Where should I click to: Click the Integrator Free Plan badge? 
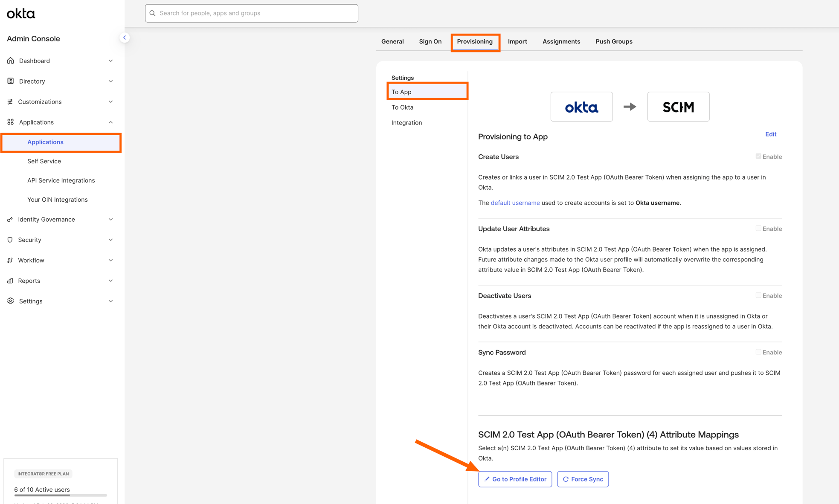43,474
